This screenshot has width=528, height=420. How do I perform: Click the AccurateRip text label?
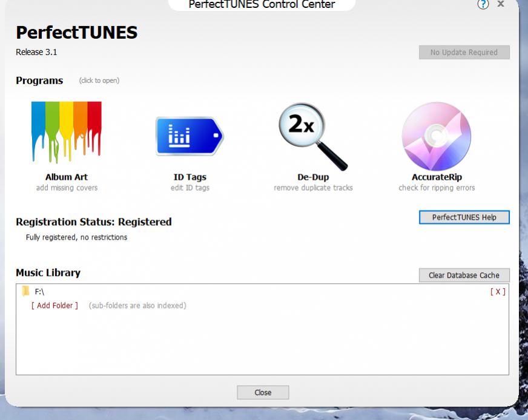point(436,177)
